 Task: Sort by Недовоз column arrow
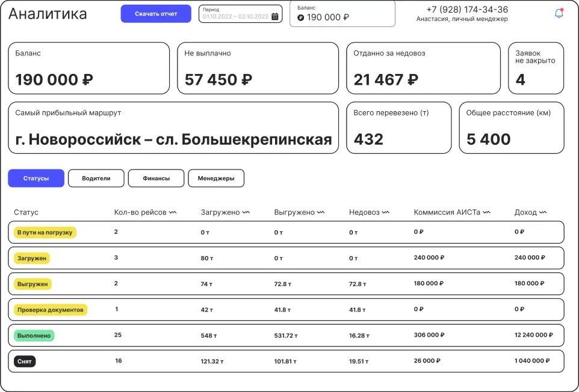click(x=385, y=212)
